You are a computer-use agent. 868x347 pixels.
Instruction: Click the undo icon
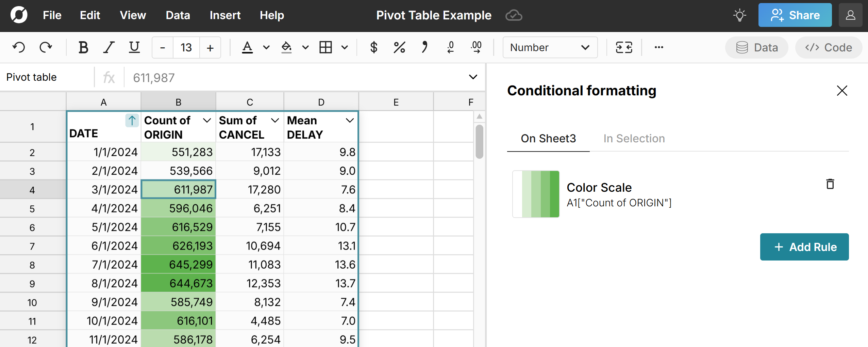[x=19, y=47]
